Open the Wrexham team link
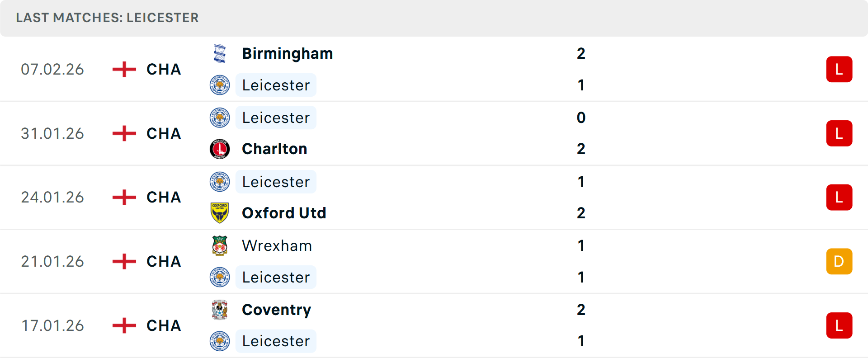This screenshot has width=868, height=358. (x=277, y=246)
